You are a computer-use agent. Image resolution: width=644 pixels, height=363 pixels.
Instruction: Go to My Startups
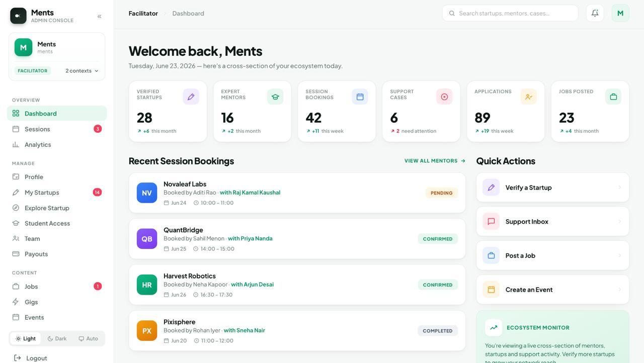pyautogui.click(x=57, y=192)
